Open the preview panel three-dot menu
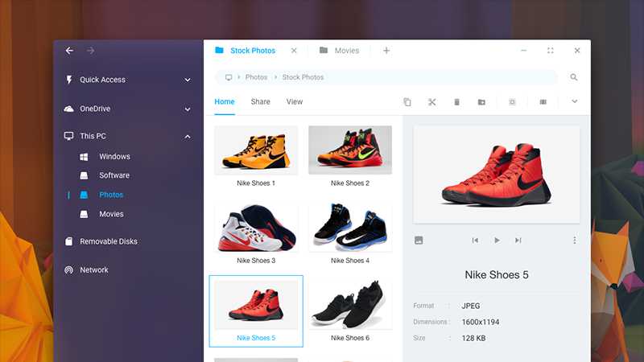 [574, 241]
